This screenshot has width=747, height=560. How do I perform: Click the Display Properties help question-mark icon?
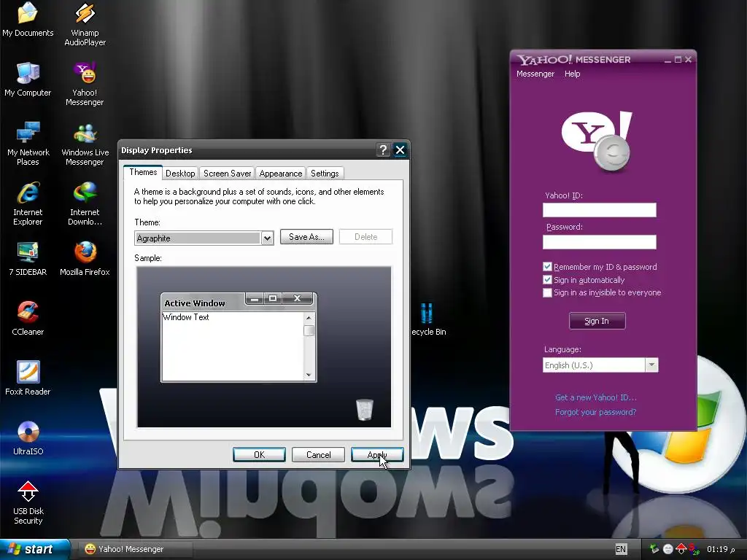(383, 150)
